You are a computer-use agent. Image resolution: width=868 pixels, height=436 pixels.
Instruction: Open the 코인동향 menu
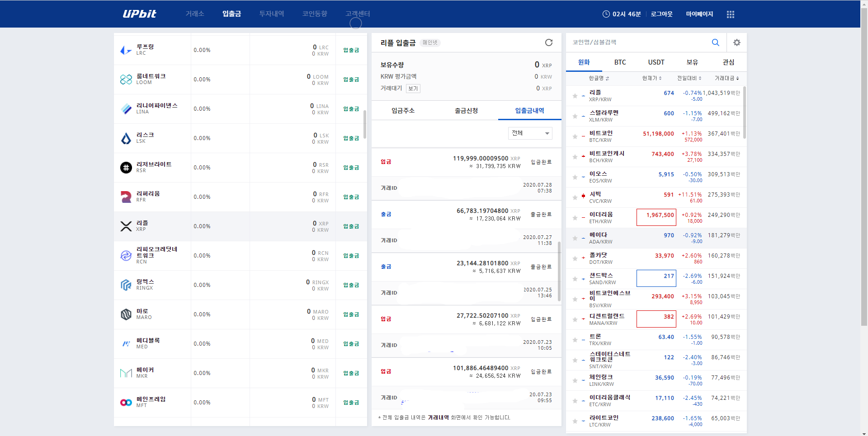(x=315, y=14)
